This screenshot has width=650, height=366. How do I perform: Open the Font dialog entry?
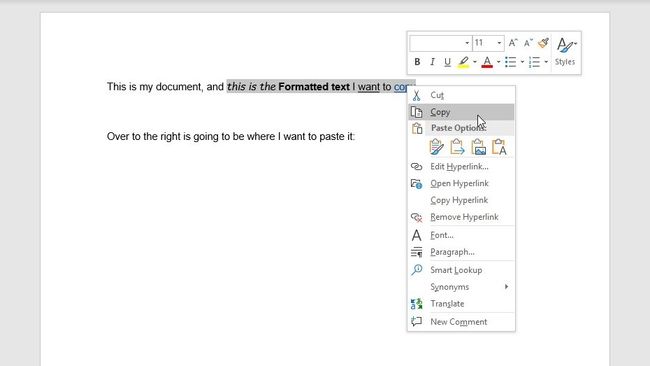coord(461,235)
